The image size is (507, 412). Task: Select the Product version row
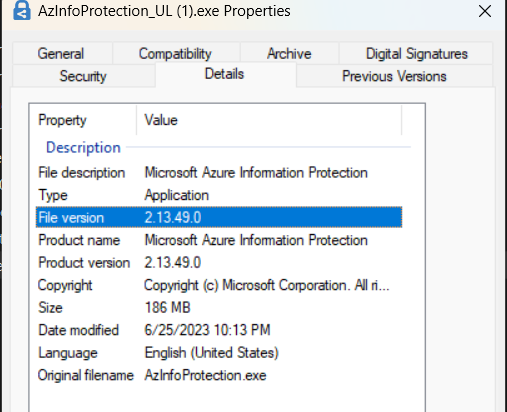click(219, 263)
